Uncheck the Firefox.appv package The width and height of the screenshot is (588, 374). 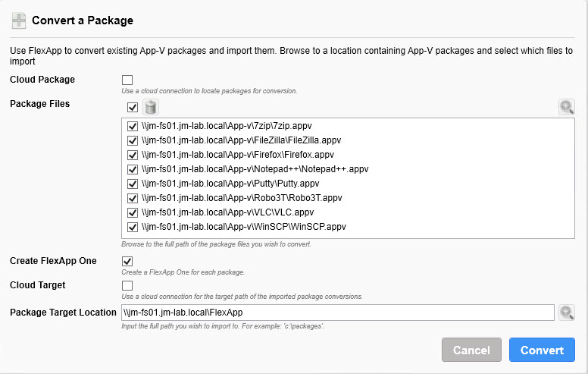coord(133,155)
